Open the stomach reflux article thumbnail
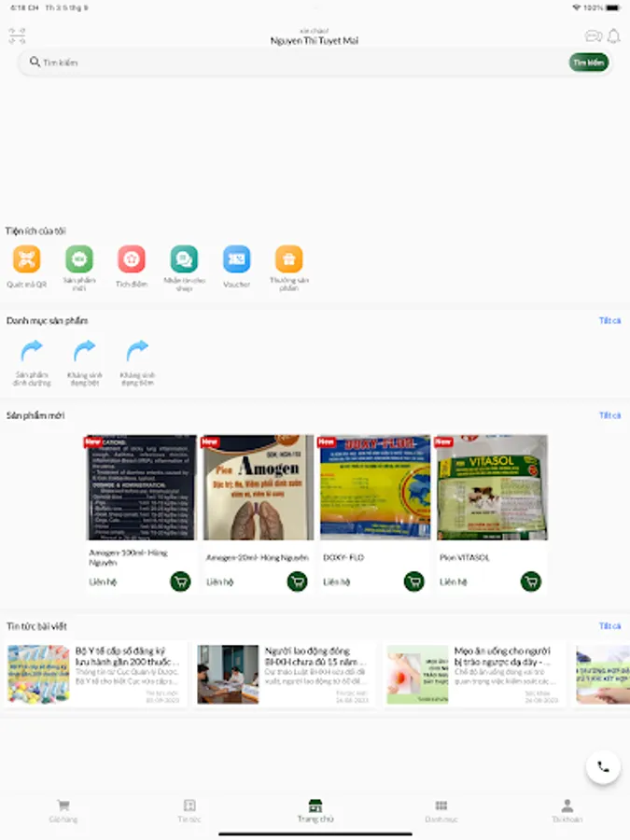Viewport: 630px width, 840px height. coord(417,674)
